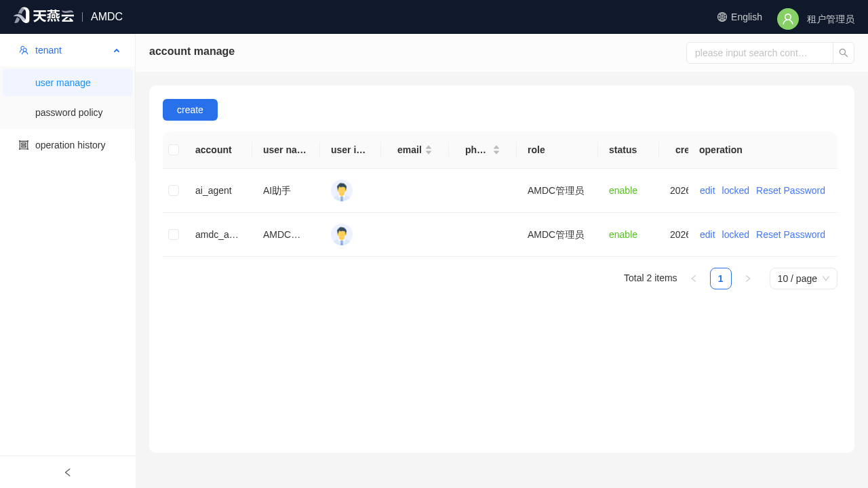Open operation history in sidebar
Image resolution: width=868 pixels, height=488 pixels.
pos(68,145)
